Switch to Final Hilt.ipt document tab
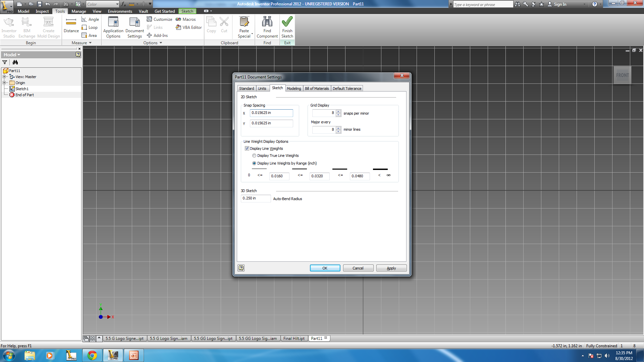This screenshot has width=644, height=362. 294,339
